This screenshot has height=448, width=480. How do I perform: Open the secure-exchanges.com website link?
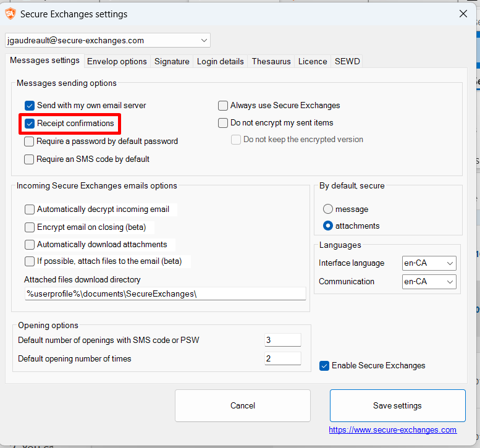[393, 430]
